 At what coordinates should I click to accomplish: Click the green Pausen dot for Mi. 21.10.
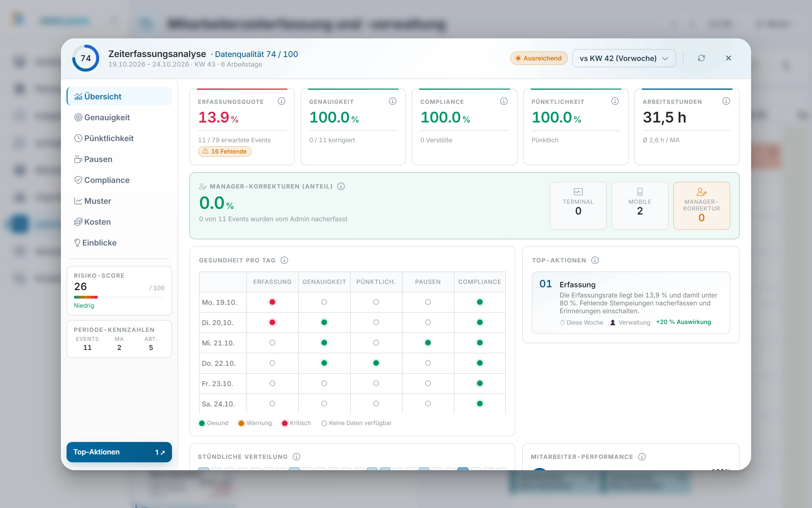tap(428, 343)
